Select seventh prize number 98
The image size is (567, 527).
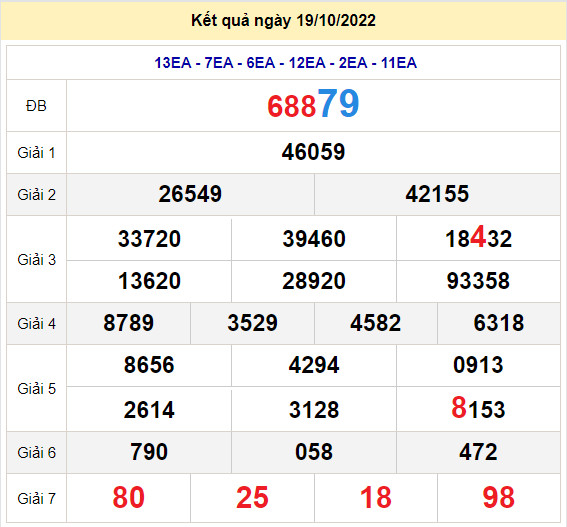[x=499, y=498]
